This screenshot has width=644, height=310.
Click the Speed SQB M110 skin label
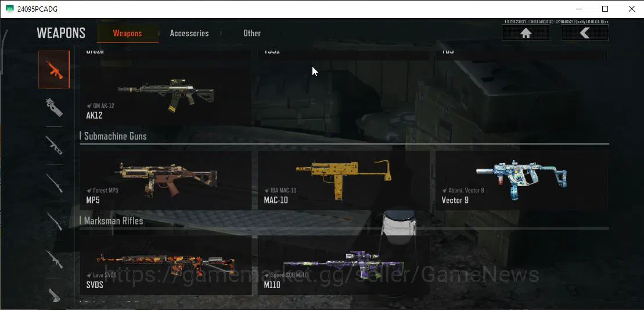pyautogui.click(x=286, y=275)
